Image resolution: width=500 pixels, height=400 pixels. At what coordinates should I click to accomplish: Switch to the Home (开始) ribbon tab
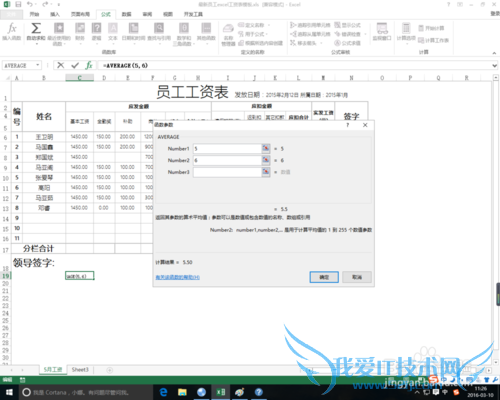pyautogui.click(x=34, y=14)
